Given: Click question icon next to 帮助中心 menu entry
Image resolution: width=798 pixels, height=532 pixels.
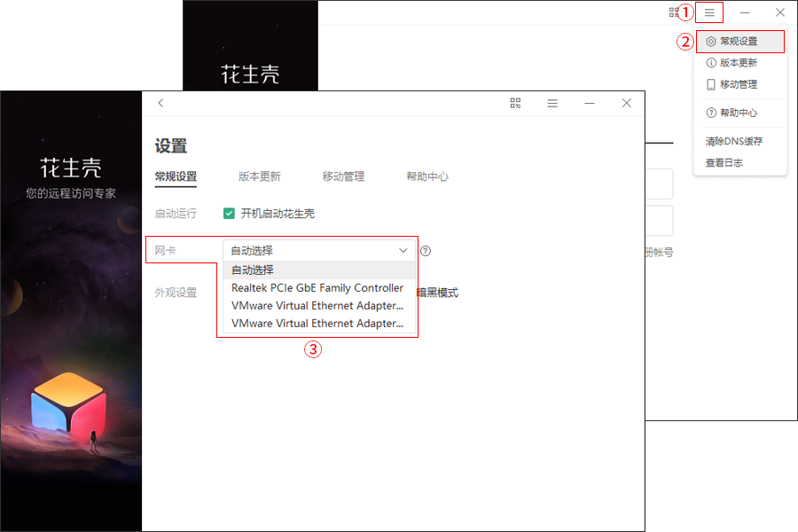Looking at the screenshot, I should [x=711, y=113].
